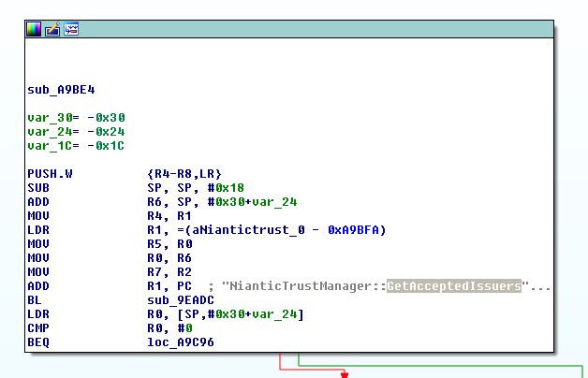Click [SP,#0x30+var_24] in LDR R0 line

pos(241,314)
